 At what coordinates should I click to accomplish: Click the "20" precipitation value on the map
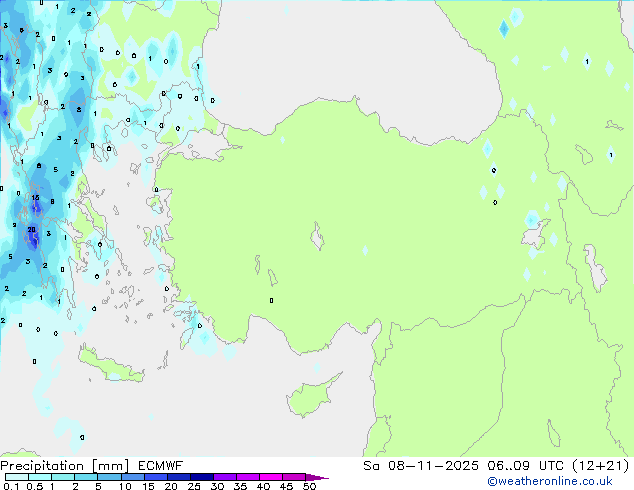click(x=32, y=230)
